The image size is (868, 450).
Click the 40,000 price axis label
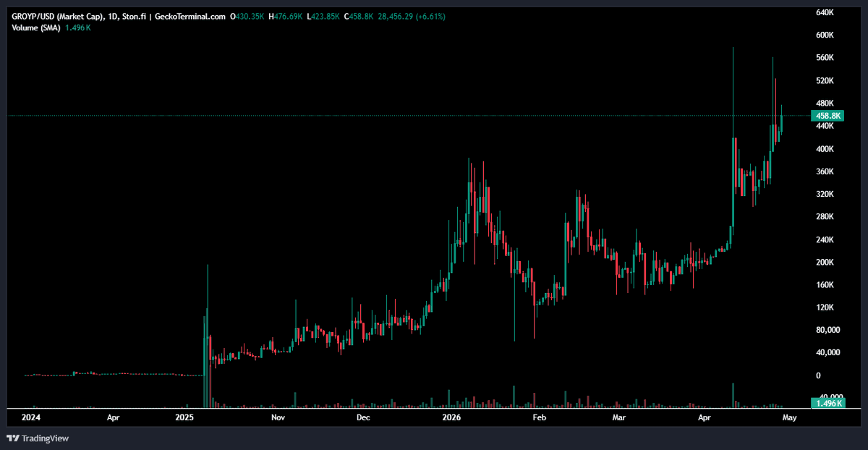tap(827, 352)
